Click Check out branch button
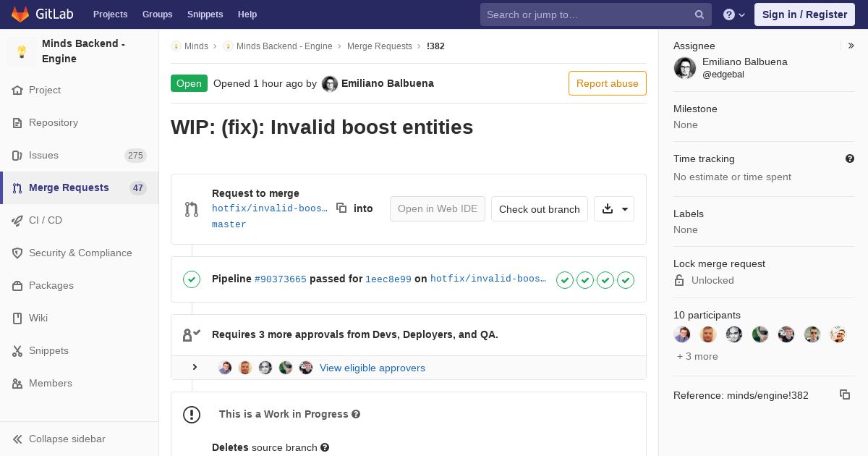 [540, 208]
